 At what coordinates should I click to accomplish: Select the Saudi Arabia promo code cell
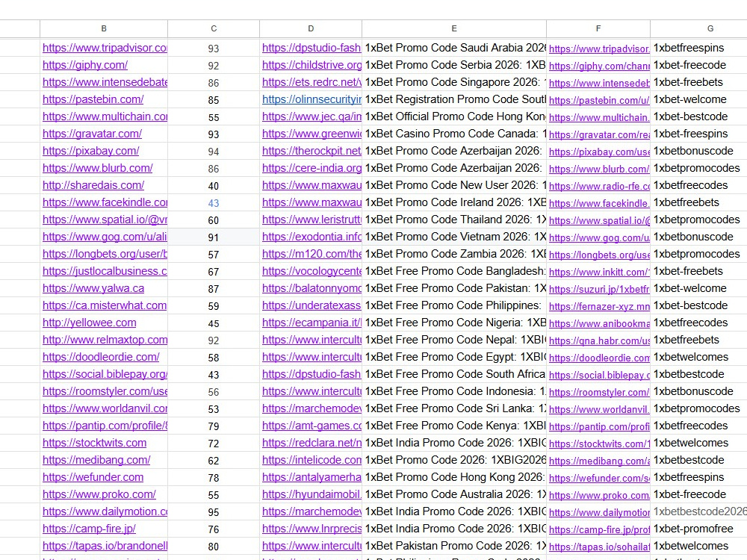pyautogui.click(x=454, y=48)
